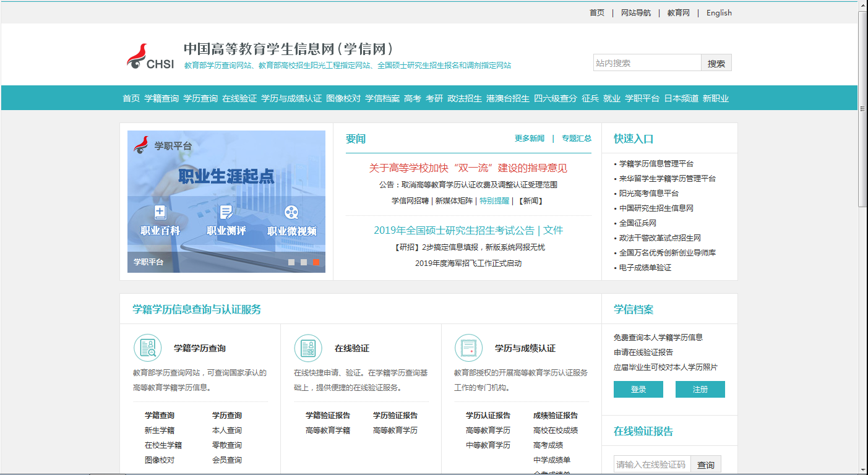The width and height of the screenshot is (868, 475).
Task: Click the 职业百科 icon in the banner
Action: click(x=160, y=213)
